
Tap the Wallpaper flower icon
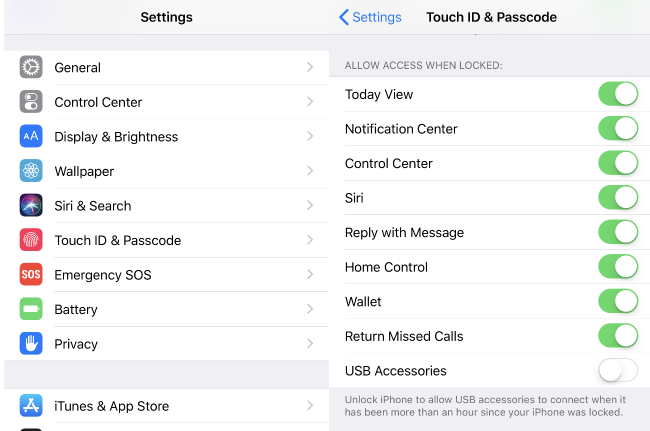click(31, 171)
